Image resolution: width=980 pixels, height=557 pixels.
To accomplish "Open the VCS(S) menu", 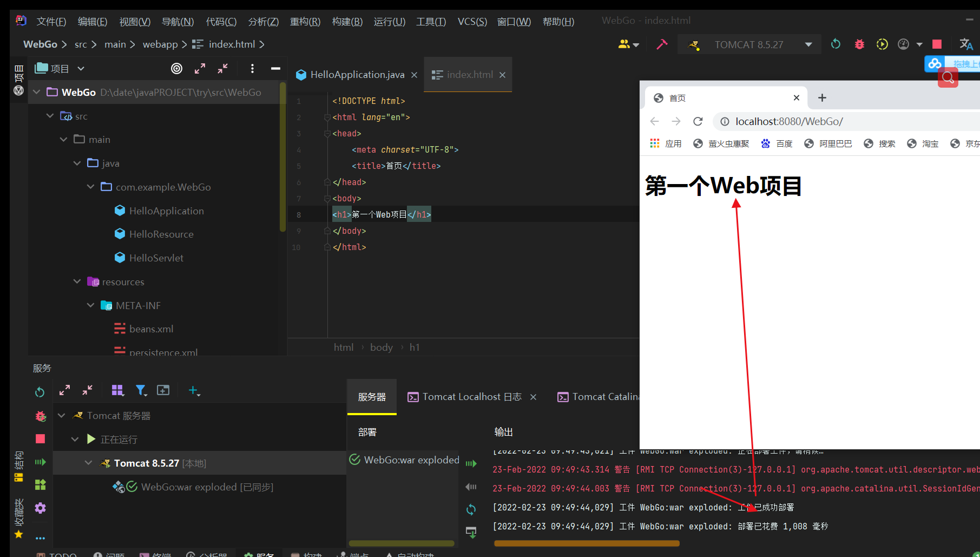I will tap(472, 22).
